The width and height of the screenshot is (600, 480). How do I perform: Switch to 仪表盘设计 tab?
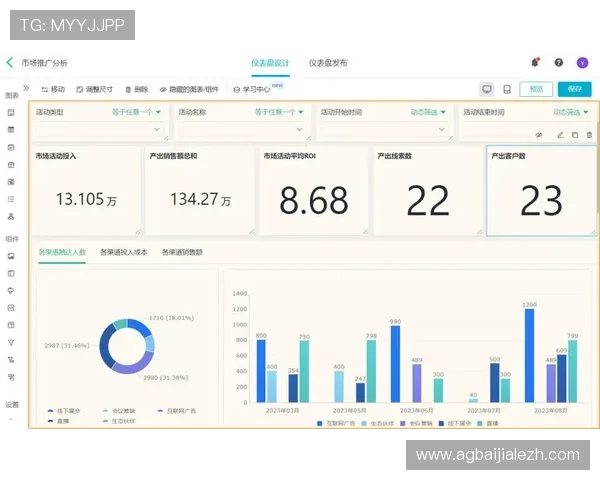[270, 63]
